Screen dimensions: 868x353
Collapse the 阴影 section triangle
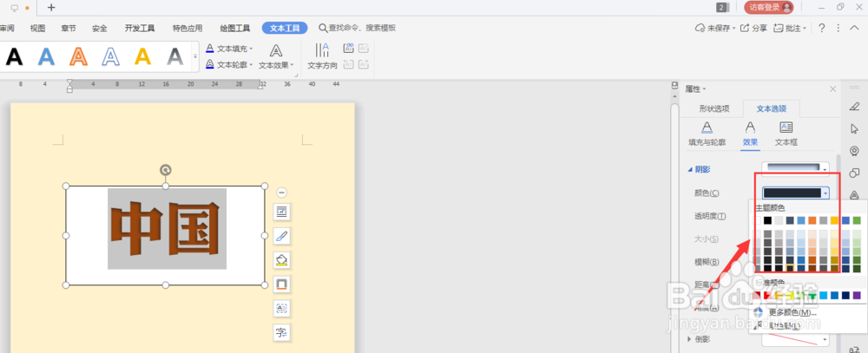tap(689, 170)
